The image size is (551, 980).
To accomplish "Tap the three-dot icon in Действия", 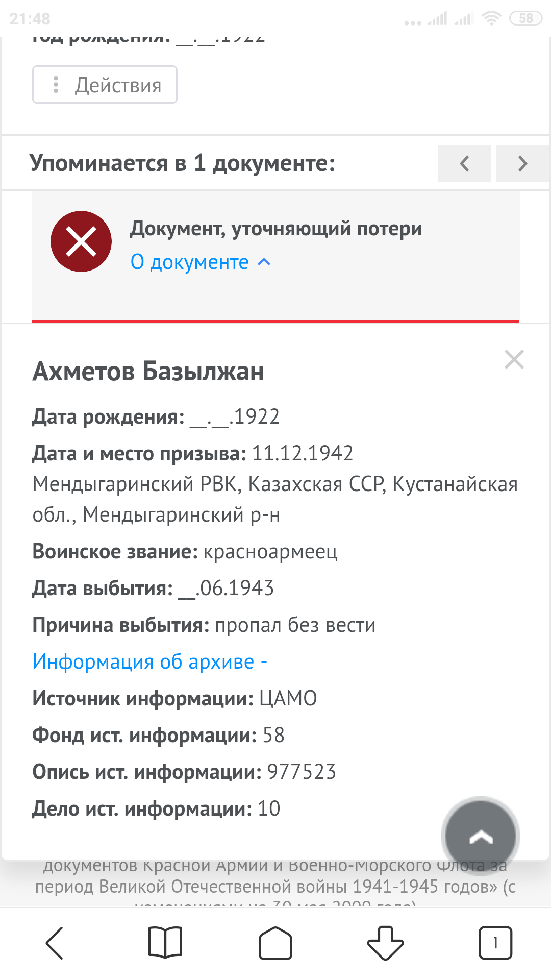I will (56, 85).
